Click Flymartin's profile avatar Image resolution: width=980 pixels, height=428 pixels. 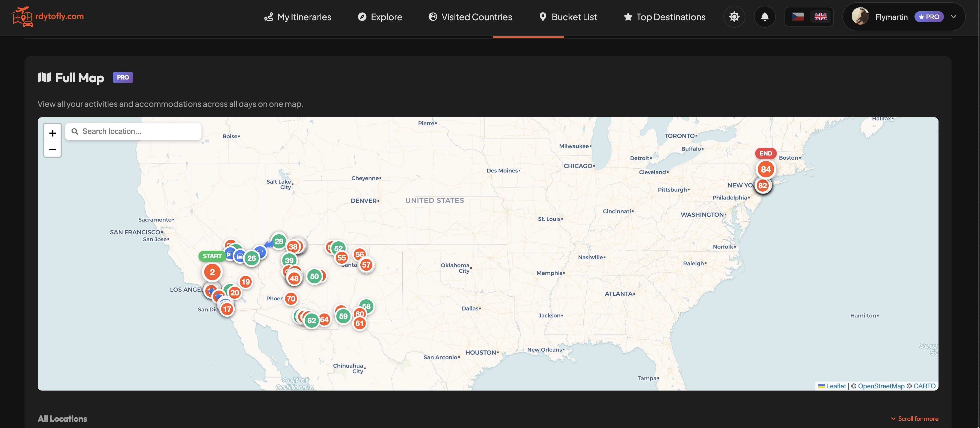pyautogui.click(x=861, y=17)
